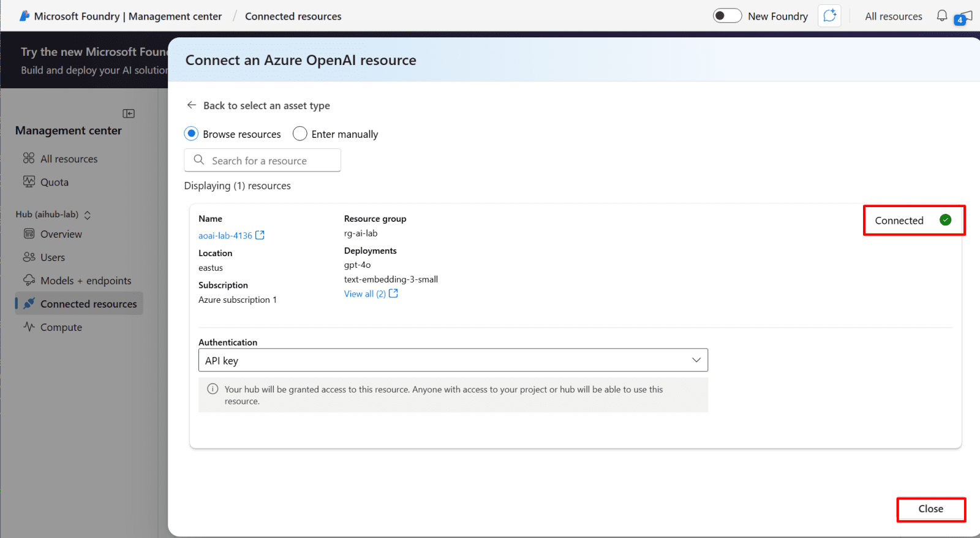Select Enter manually radio button
The width and height of the screenshot is (980, 538).
300,134
